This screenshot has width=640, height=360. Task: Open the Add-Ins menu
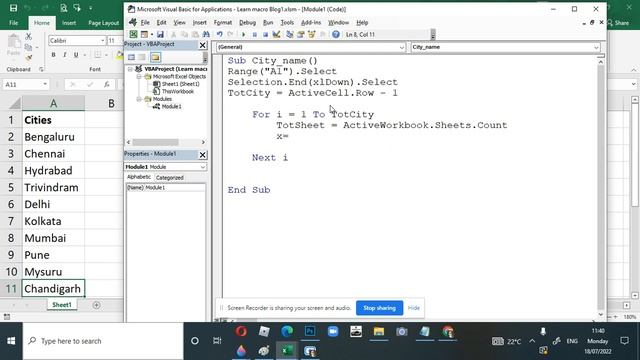coord(311,22)
